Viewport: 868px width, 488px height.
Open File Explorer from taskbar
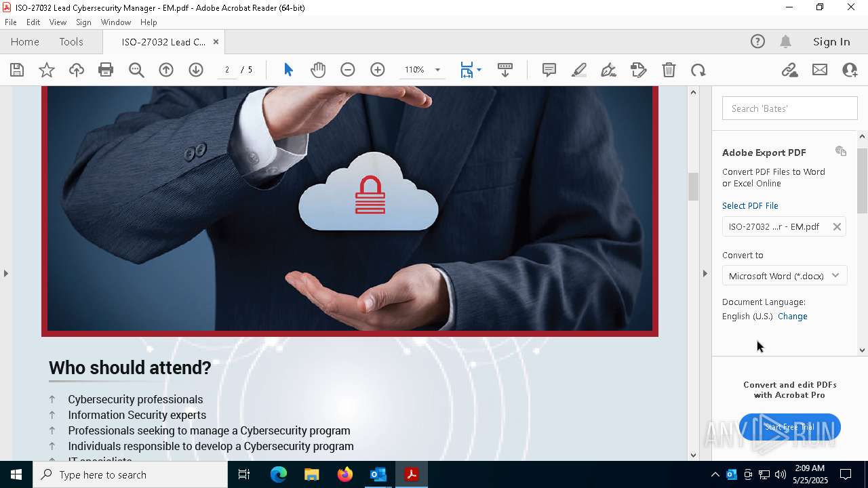(x=312, y=474)
